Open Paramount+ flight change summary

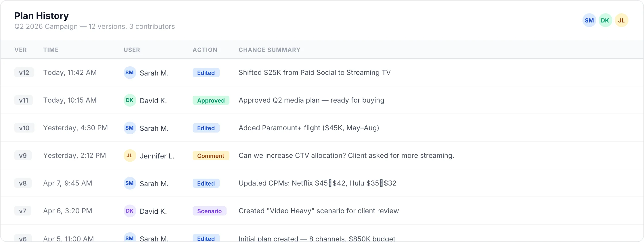(309, 128)
